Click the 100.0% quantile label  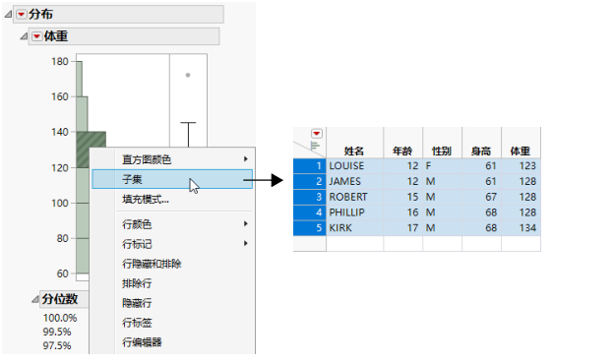point(60,318)
